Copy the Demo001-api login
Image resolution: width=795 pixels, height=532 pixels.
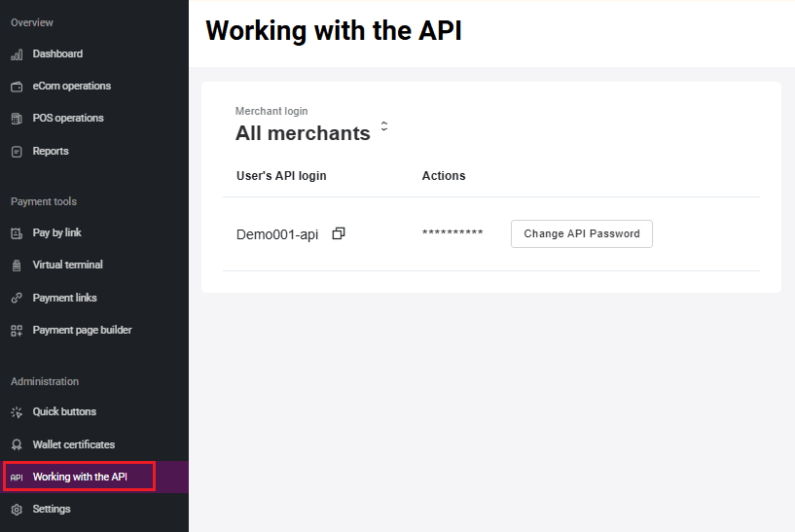click(x=339, y=233)
